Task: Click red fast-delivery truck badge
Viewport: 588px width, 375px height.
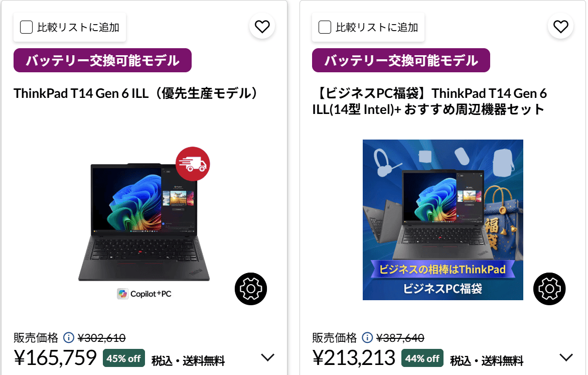Action: point(193,164)
